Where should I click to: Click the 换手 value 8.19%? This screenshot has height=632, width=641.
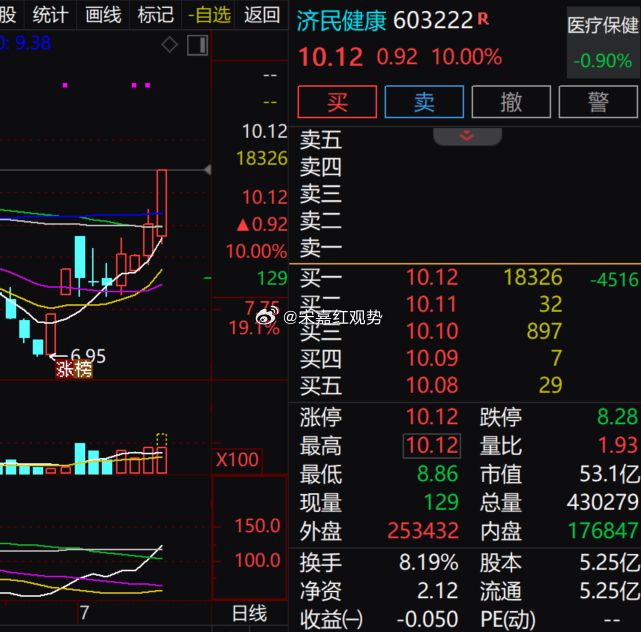(x=428, y=563)
